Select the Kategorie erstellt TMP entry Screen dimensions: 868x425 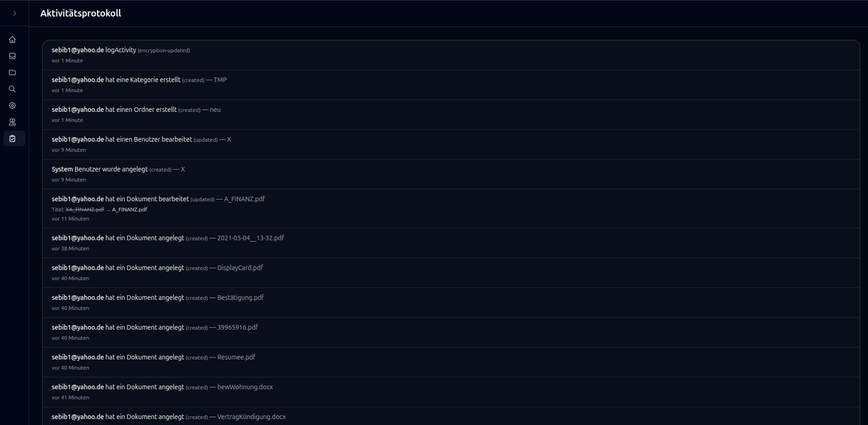pyautogui.click(x=451, y=85)
